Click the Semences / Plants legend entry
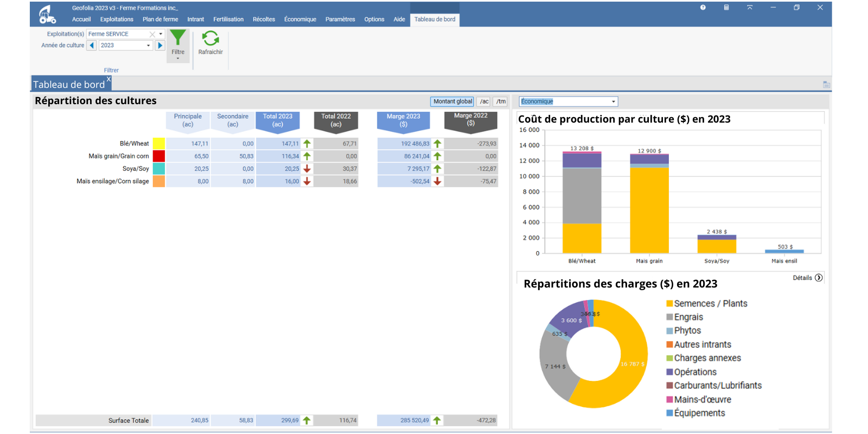 [x=707, y=304]
